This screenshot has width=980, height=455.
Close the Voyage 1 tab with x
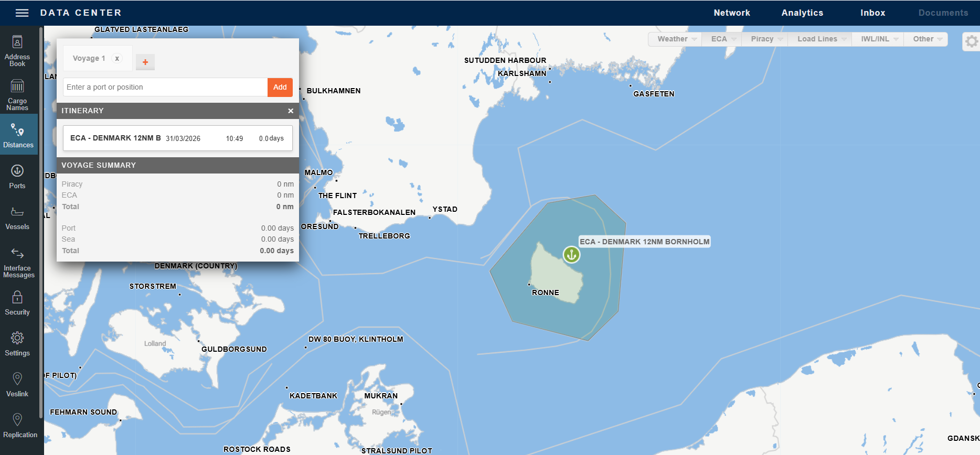(117, 58)
